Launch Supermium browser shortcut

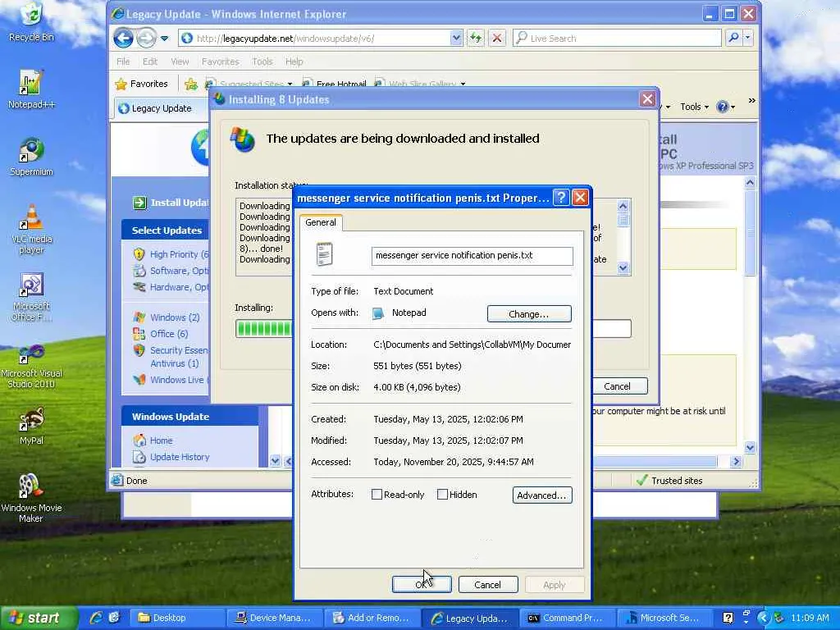(32, 157)
